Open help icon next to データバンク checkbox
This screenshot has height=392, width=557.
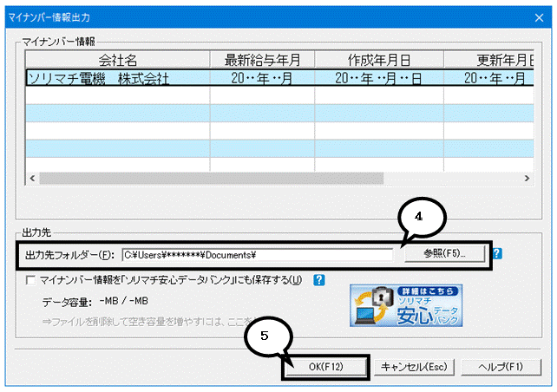click(x=319, y=280)
